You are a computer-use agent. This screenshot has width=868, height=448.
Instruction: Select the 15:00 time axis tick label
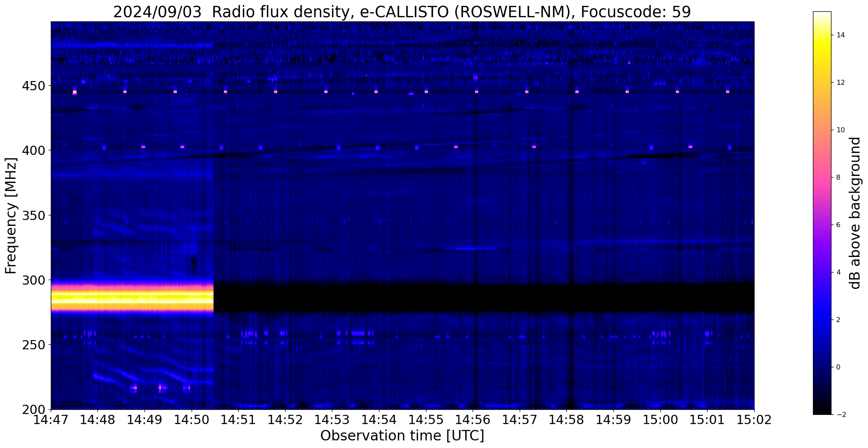pyautogui.click(x=660, y=420)
